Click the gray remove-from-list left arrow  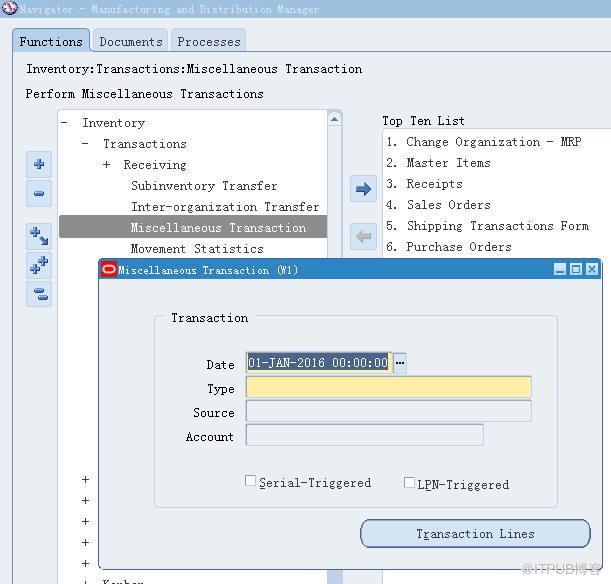(x=363, y=236)
